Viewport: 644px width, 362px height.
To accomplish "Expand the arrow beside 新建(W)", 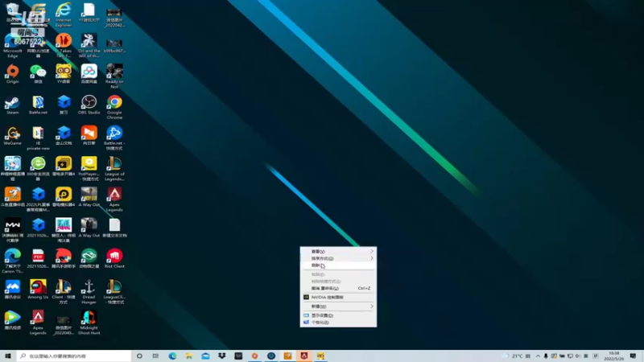I will tap(372, 306).
